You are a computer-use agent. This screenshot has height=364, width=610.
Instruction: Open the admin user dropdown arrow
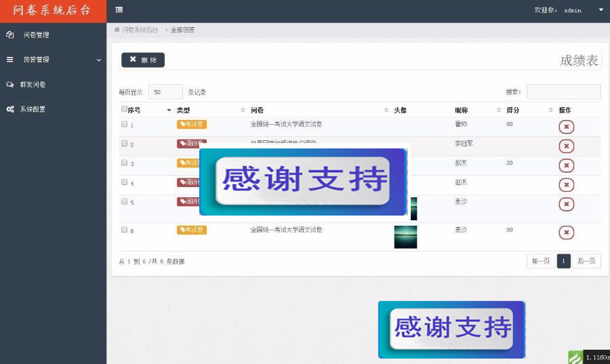click(x=601, y=10)
